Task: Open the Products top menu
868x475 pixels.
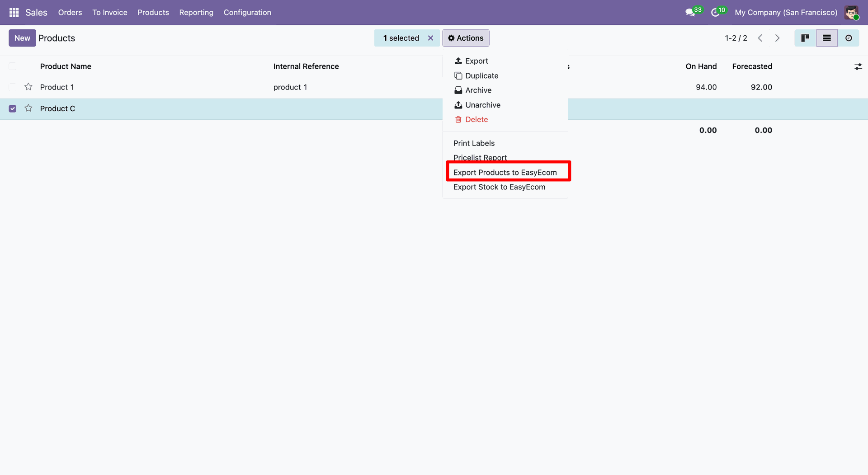Action: (x=153, y=12)
